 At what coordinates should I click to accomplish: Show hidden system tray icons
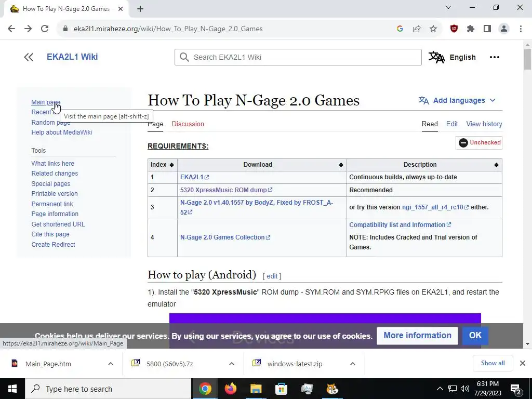(x=440, y=389)
